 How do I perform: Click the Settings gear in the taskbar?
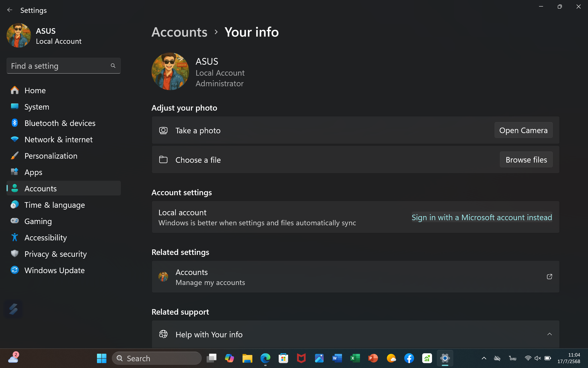(445, 358)
